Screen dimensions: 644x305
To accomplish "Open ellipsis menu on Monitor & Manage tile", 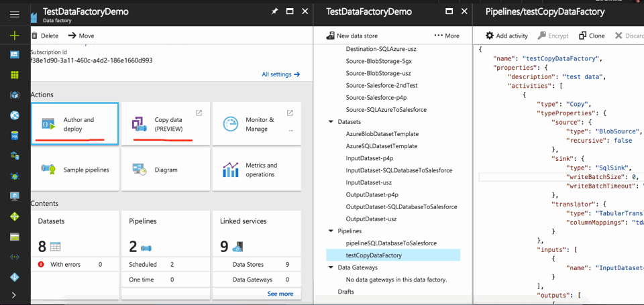I will pos(291,131).
